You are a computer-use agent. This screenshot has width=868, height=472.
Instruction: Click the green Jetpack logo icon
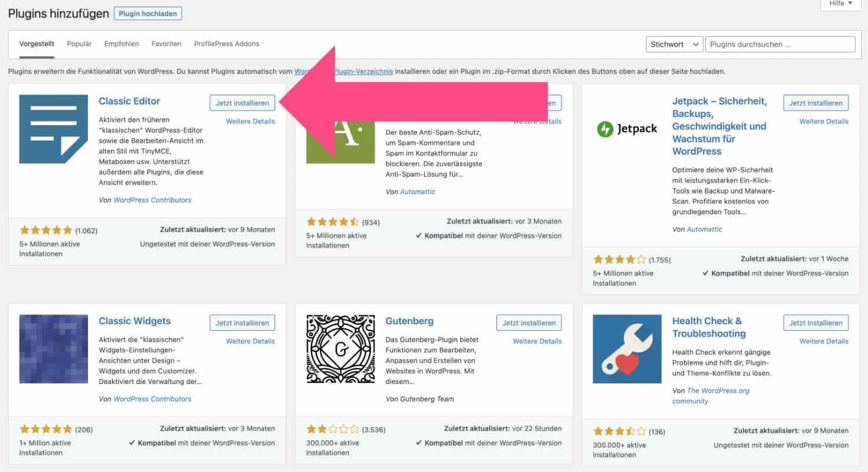pos(605,129)
